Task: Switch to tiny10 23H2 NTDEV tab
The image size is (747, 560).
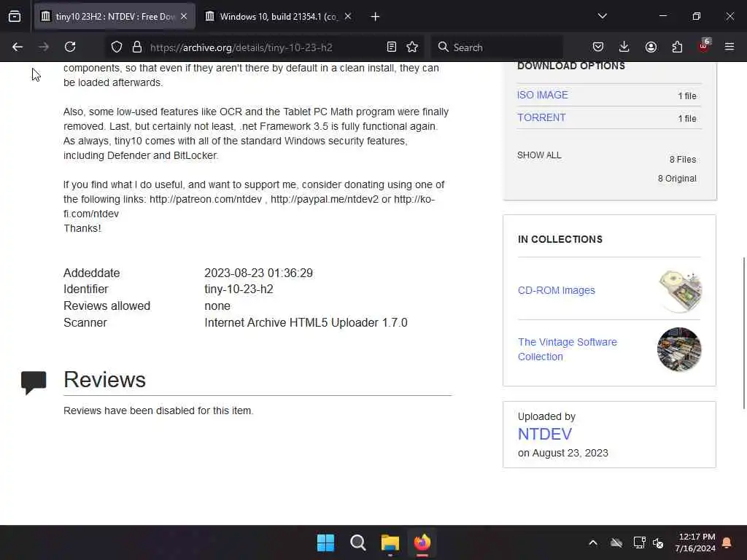Action: pyautogui.click(x=115, y=17)
